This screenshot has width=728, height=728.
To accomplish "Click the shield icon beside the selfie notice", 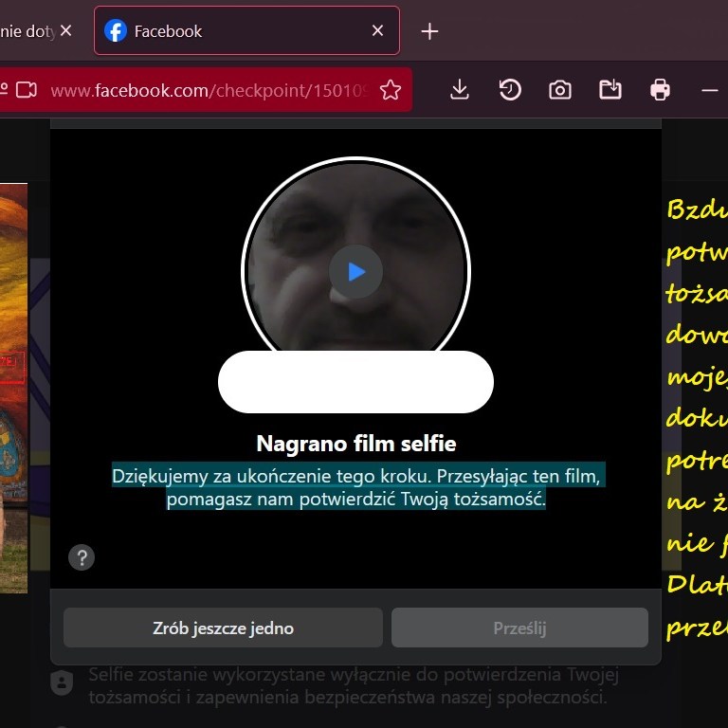I will click(62, 683).
